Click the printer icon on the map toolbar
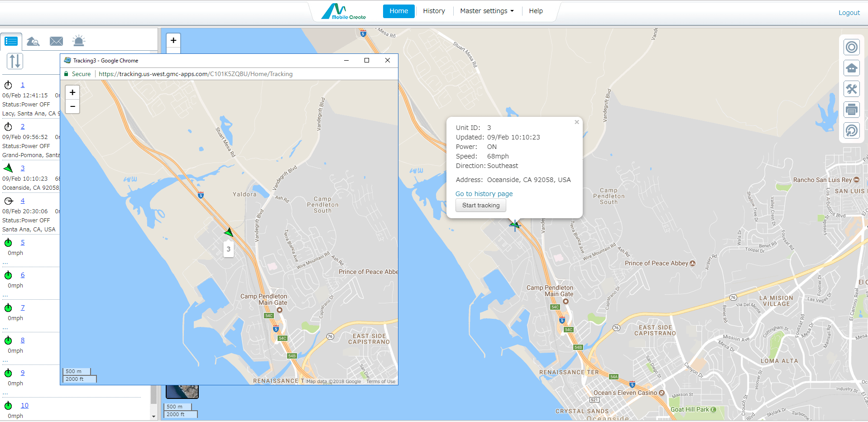This screenshot has width=868, height=422. point(852,110)
